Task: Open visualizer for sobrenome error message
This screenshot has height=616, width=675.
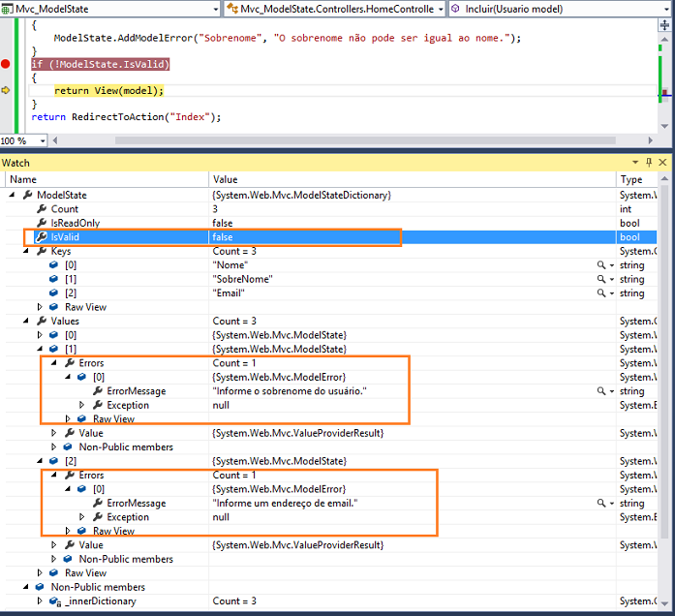Action: pyautogui.click(x=601, y=391)
